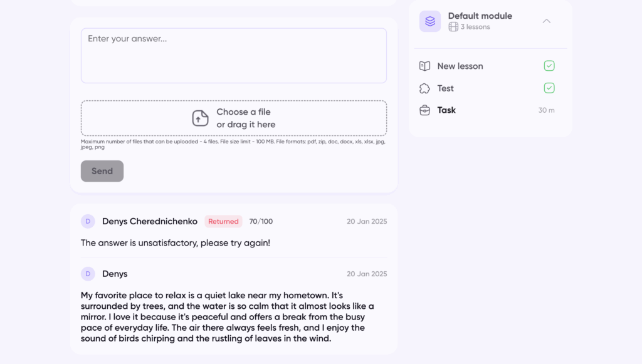Viewport: 642px width, 364px height.
Task: Click the Returned status badge
Action: click(223, 221)
